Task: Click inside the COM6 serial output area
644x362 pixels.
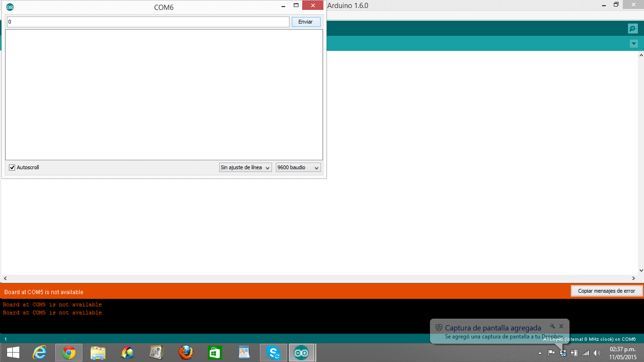Action: tap(164, 95)
